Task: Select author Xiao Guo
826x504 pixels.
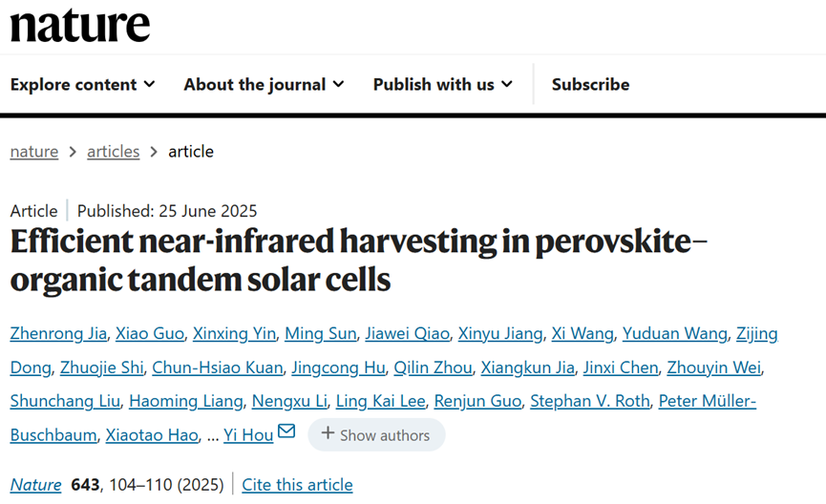Action: (148, 333)
